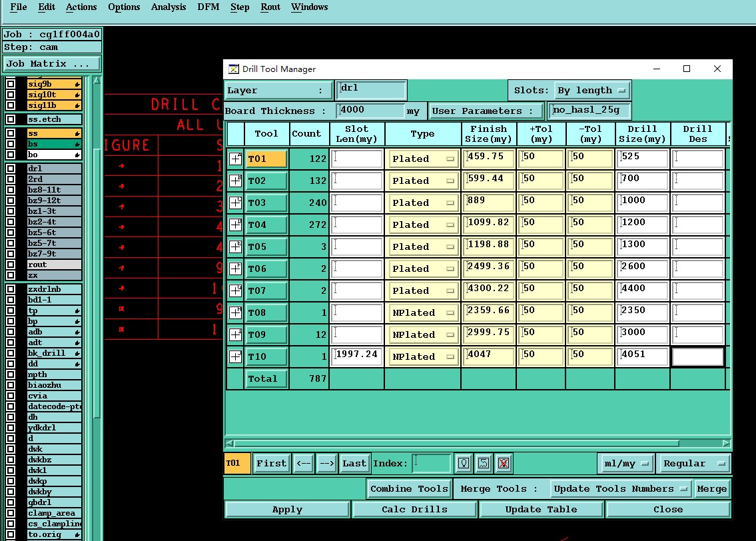Open T10 Type NPlated dropdown
This screenshot has width=756, height=541.
click(423, 356)
